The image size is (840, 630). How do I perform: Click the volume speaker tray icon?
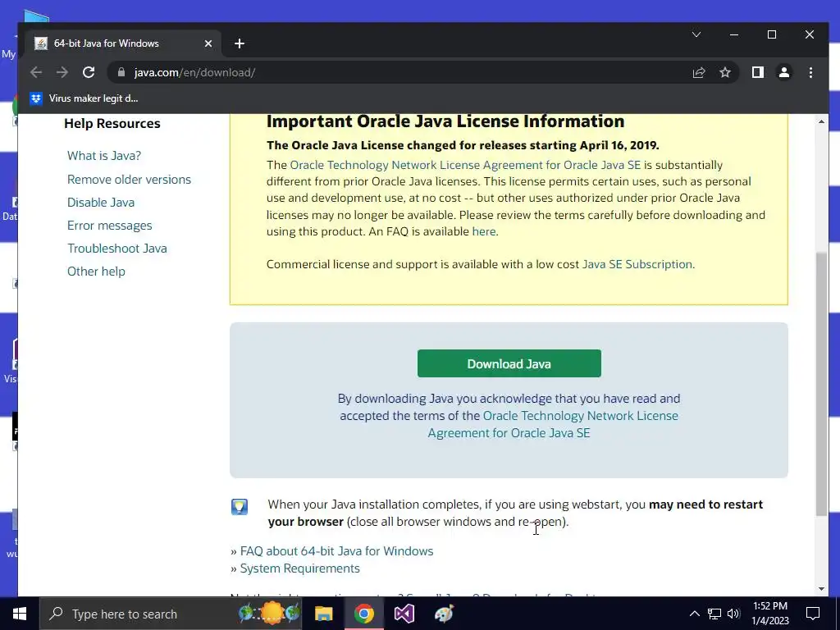pos(733,614)
